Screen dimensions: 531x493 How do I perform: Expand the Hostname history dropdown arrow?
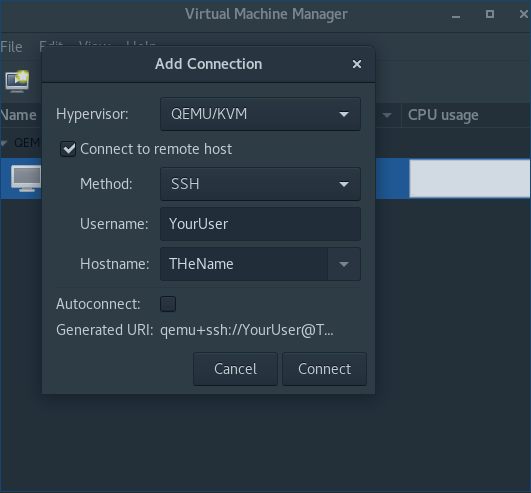344,264
